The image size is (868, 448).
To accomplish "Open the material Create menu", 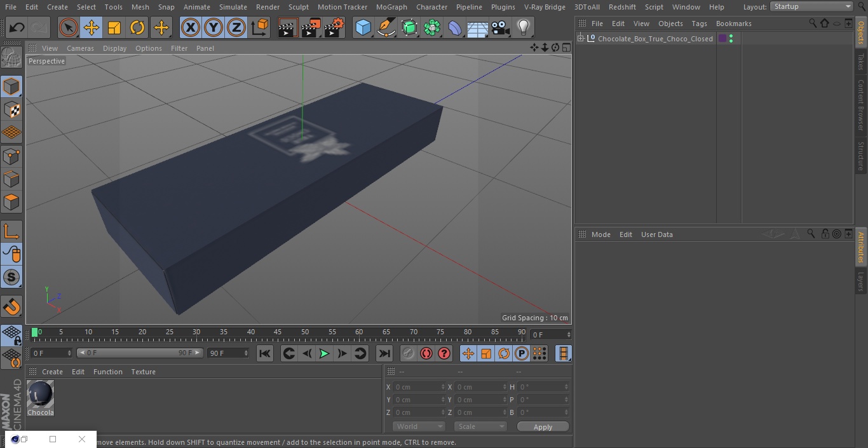I will [x=52, y=372].
